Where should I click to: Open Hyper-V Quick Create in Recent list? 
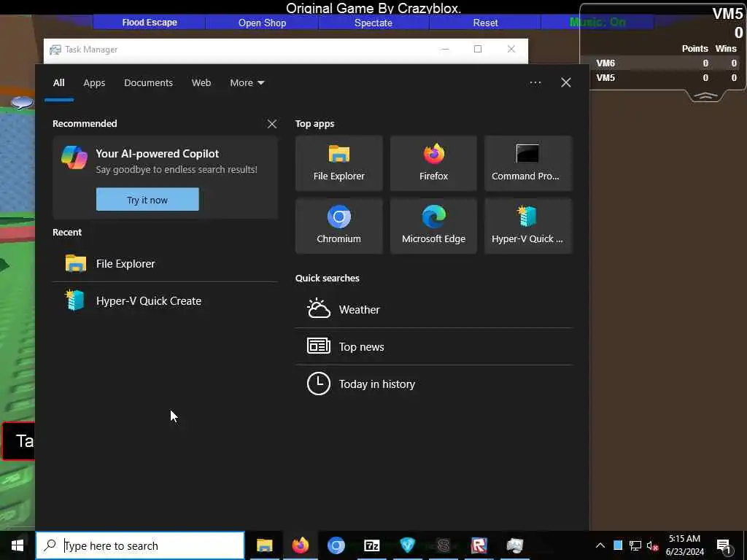[166, 300]
